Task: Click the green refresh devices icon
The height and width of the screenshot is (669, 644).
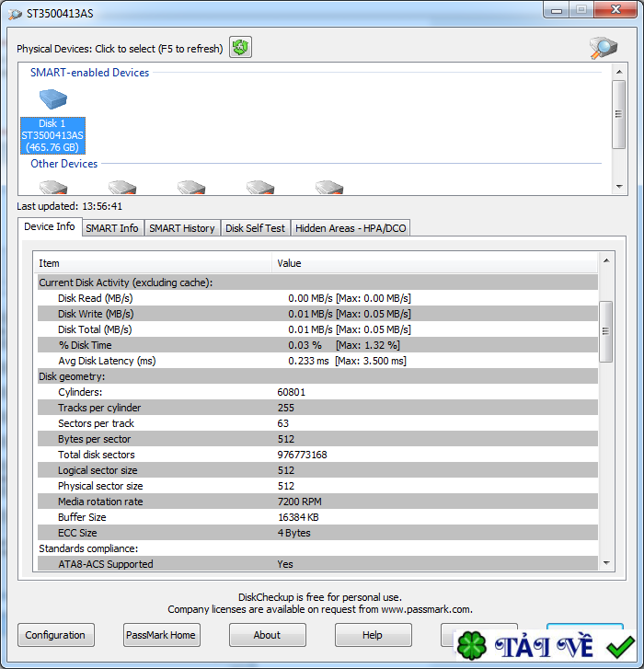Action: [240, 47]
